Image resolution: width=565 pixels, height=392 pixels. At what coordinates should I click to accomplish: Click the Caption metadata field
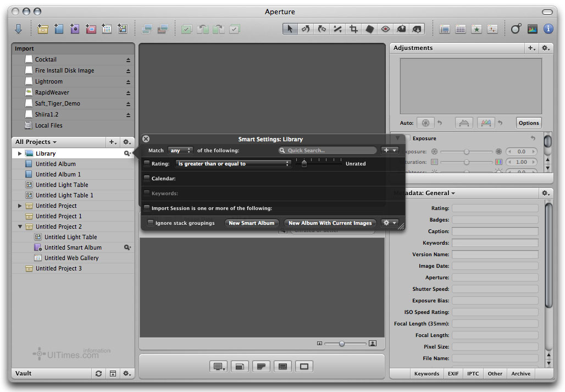tap(495, 231)
